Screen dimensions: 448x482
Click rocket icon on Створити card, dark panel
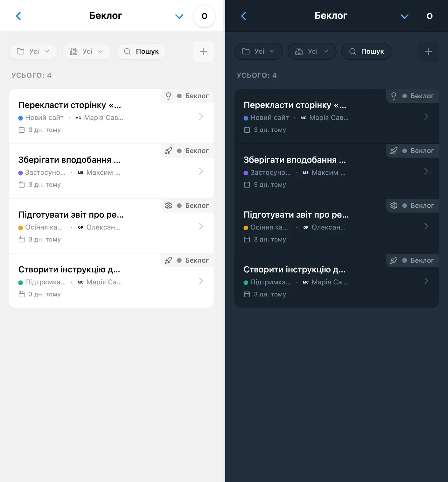(394, 260)
